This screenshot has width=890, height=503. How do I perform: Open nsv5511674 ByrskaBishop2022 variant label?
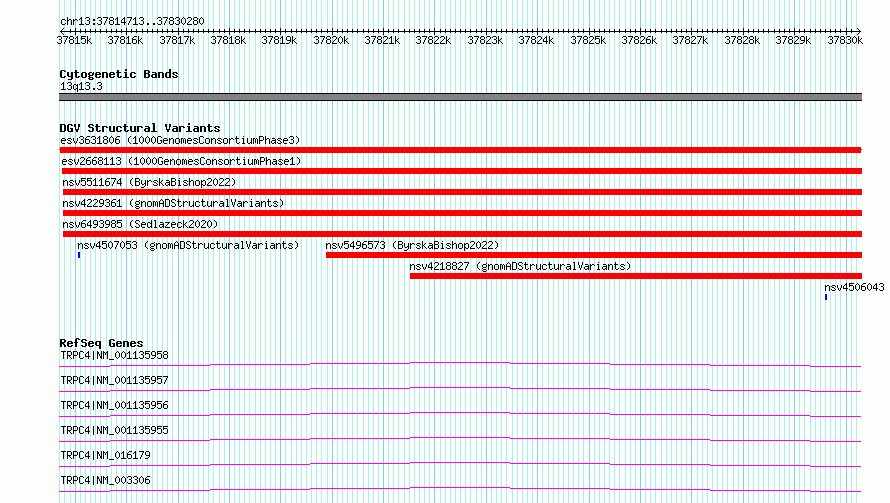(x=149, y=182)
